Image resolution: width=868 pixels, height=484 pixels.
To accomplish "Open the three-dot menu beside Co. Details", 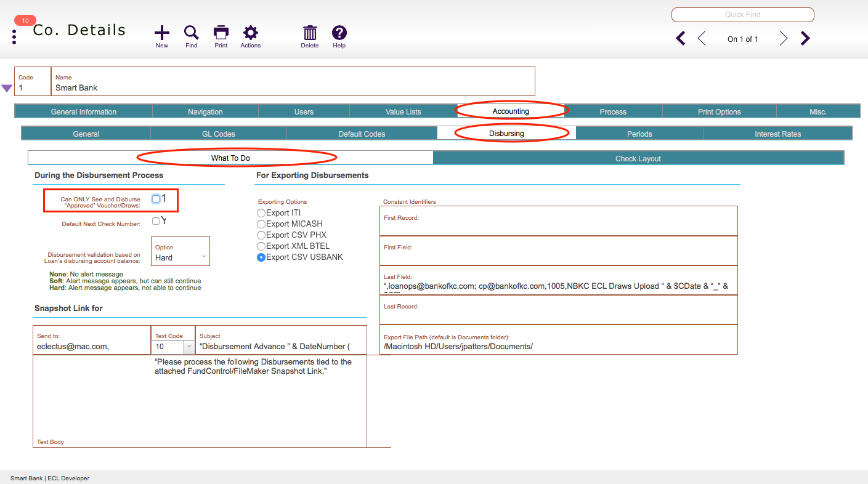I will (14, 37).
